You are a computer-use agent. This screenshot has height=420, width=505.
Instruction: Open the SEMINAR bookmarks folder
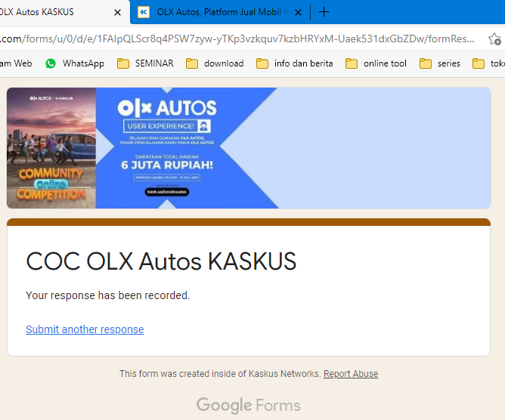point(145,63)
